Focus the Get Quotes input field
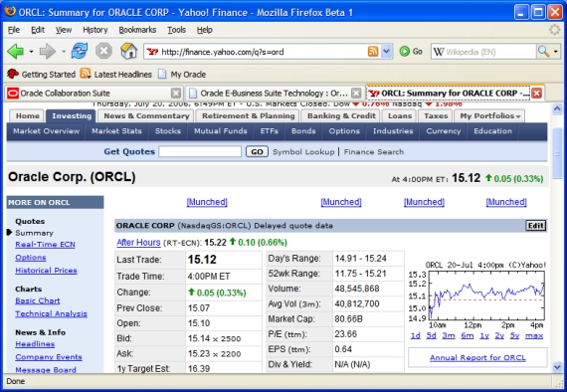This screenshot has height=392, width=567. click(x=200, y=151)
